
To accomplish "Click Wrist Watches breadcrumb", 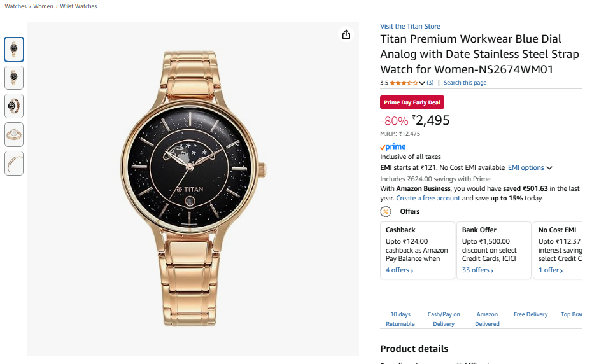I will [x=78, y=6].
